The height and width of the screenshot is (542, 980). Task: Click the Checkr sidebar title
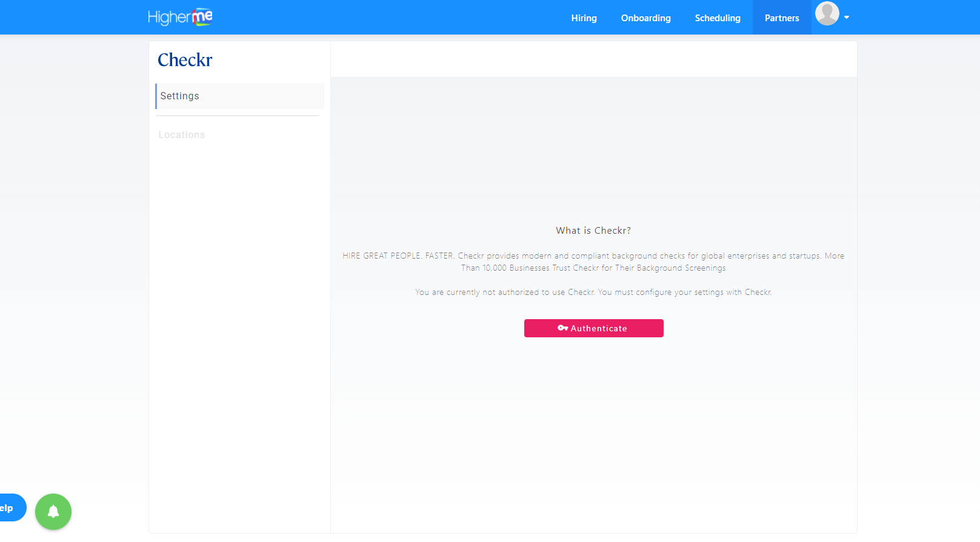pyautogui.click(x=185, y=60)
